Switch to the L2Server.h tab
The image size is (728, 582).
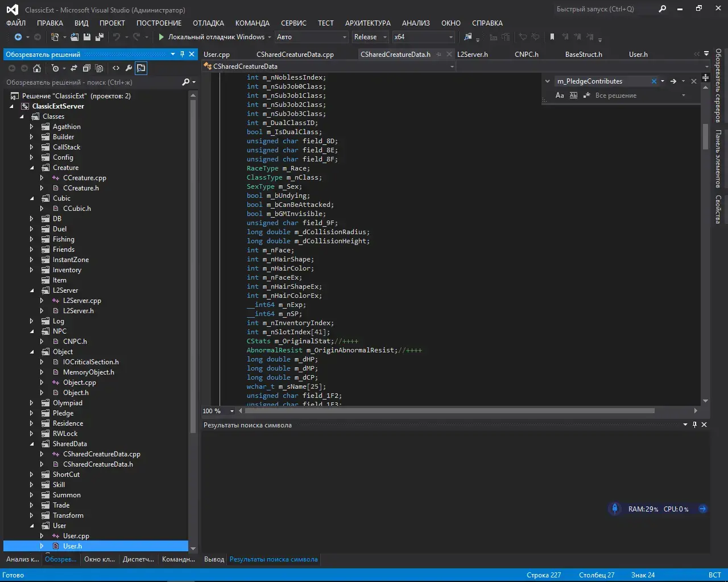(473, 55)
